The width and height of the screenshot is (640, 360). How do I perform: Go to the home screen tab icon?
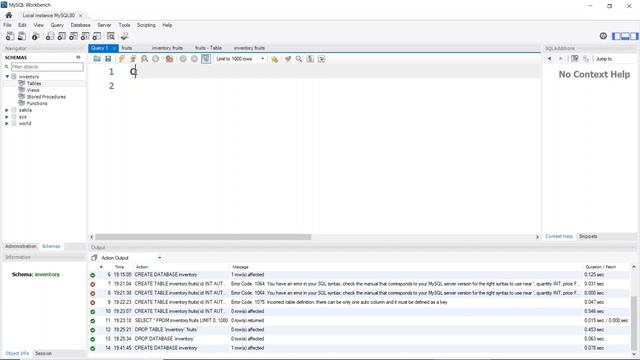[9, 15]
